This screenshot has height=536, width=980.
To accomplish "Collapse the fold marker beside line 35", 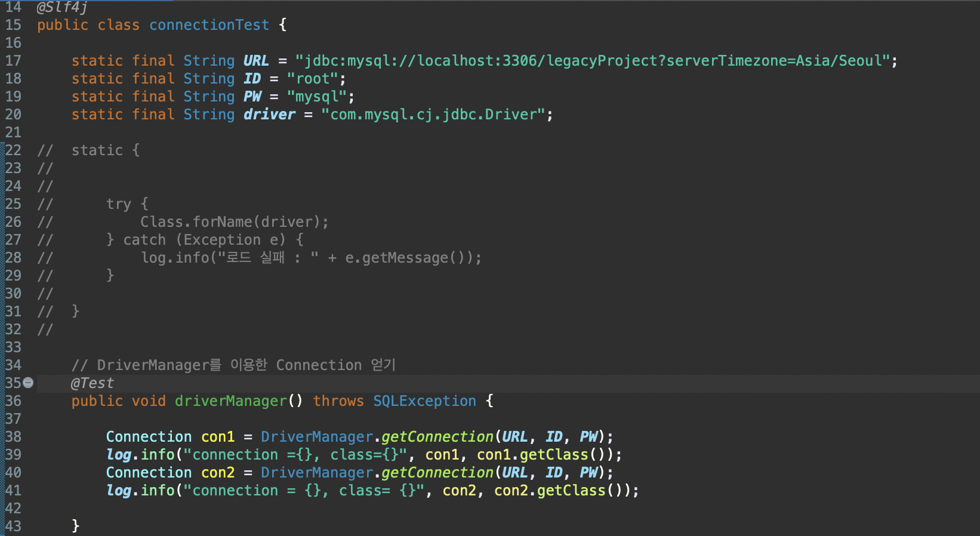I will [x=28, y=383].
